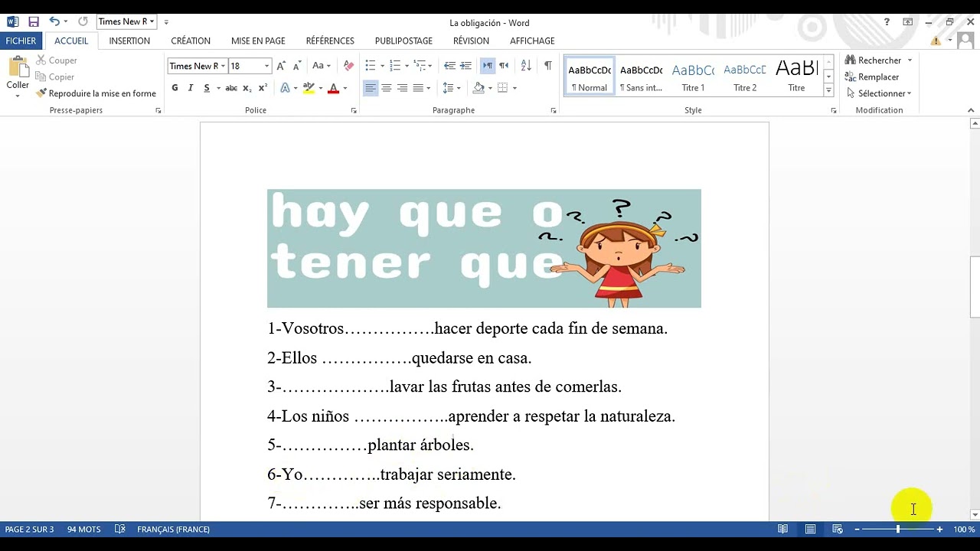This screenshot has width=980, height=551.
Task: Click the Coller paste button
Action: (18, 76)
